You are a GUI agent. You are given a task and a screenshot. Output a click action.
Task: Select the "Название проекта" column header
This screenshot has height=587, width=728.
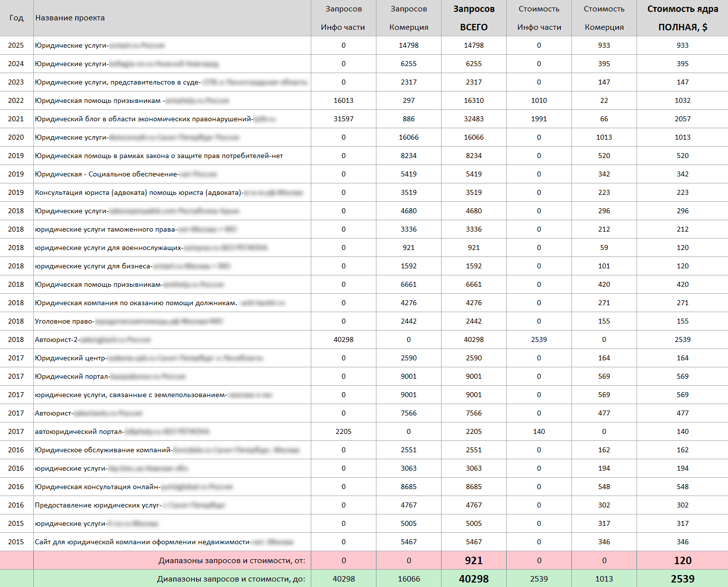click(70, 18)
